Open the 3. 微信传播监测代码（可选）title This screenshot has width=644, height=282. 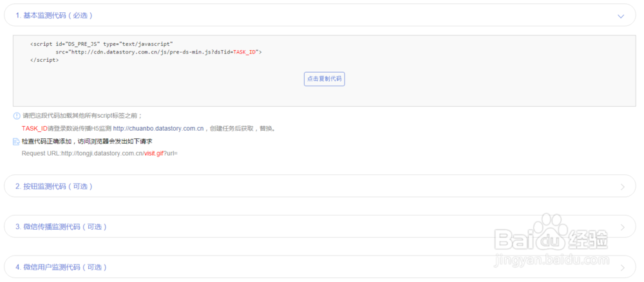(61, 227)
